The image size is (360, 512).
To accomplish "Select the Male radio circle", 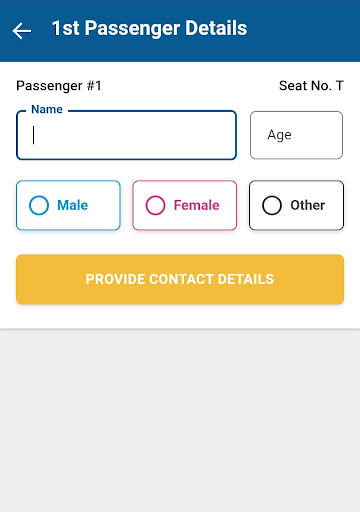I will pos(39,205).
